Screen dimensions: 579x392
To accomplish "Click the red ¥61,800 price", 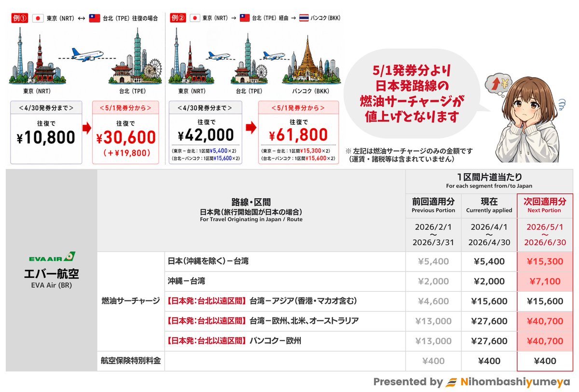I will click(x=299, y=134).
